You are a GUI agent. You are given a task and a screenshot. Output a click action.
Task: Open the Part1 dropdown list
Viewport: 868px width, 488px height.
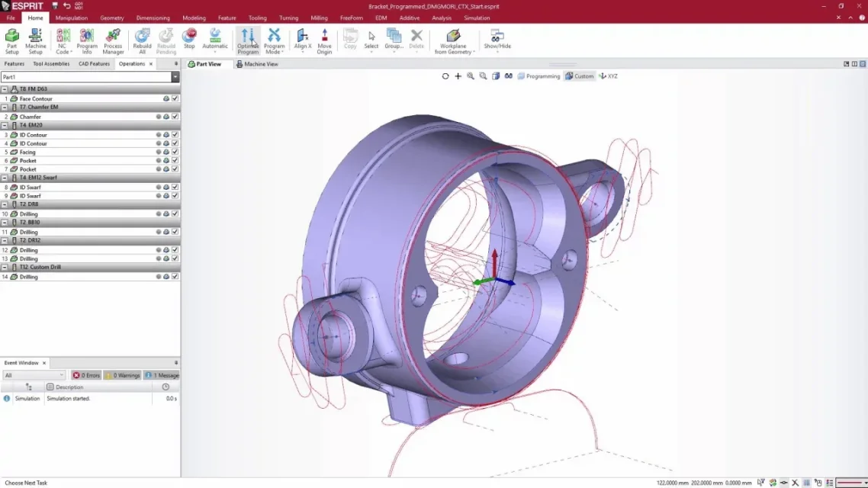click(175, 77)
